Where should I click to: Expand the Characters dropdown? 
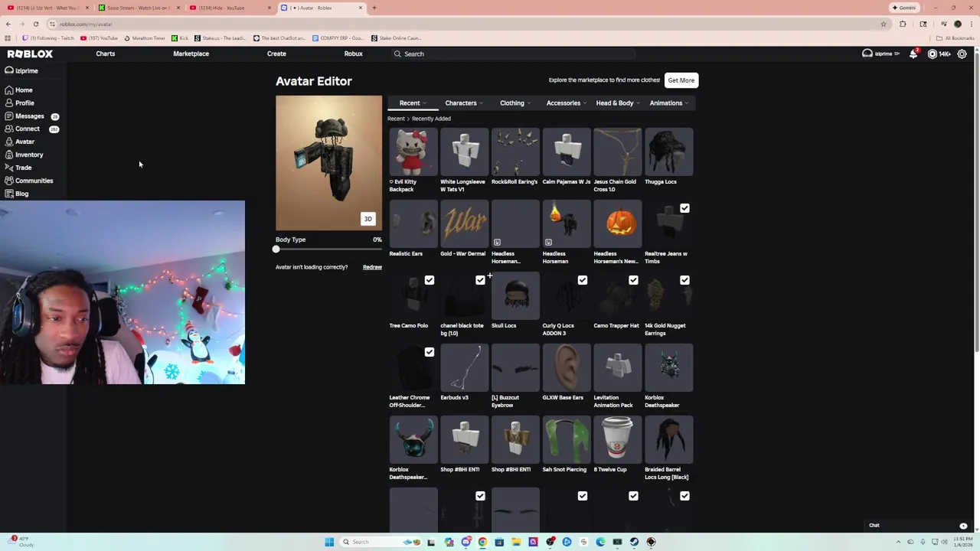(x=464, y=103)
